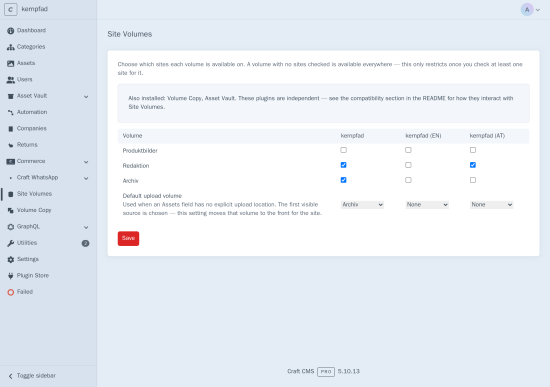Click the Volume Copy icon

click(11, 211)
